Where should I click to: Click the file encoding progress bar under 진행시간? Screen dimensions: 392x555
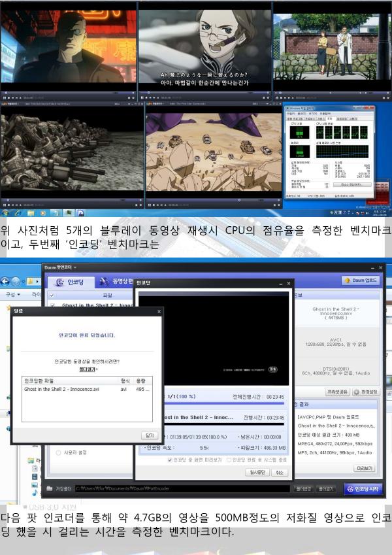click(225, 424)
